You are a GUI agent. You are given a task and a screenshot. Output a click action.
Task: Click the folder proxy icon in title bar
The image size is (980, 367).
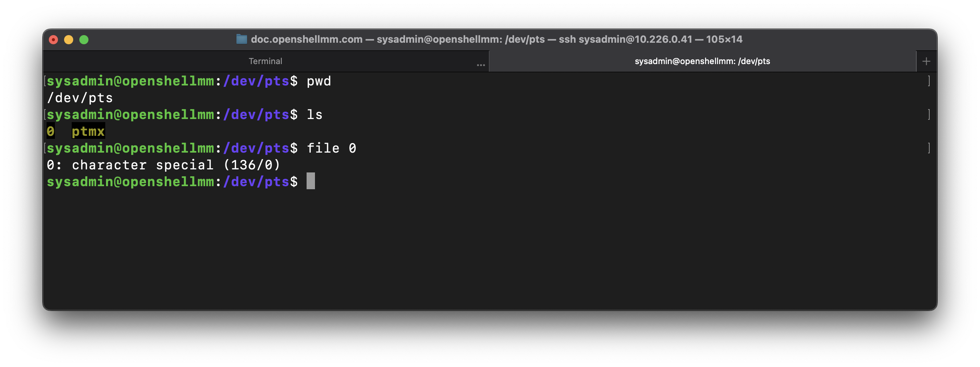(241, 39)
